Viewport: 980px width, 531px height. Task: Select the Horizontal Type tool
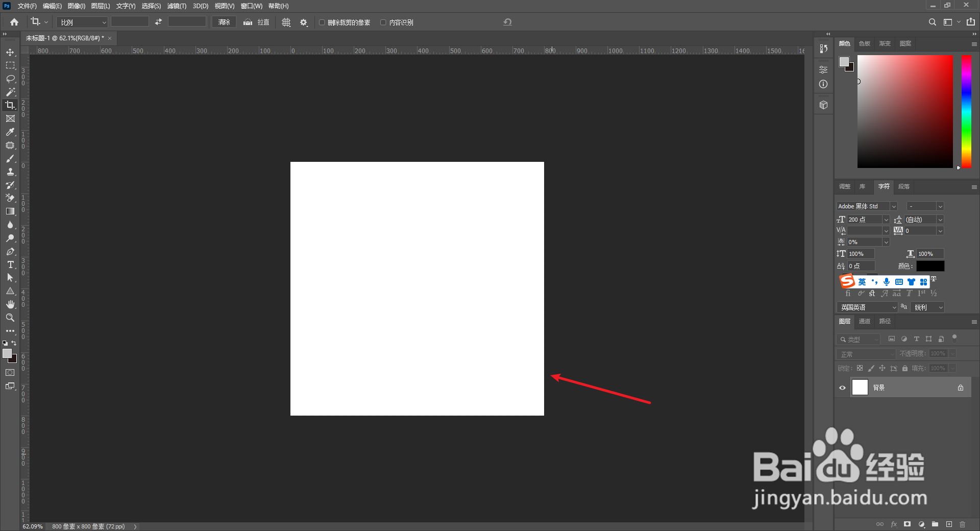click(x=10, y=264)
